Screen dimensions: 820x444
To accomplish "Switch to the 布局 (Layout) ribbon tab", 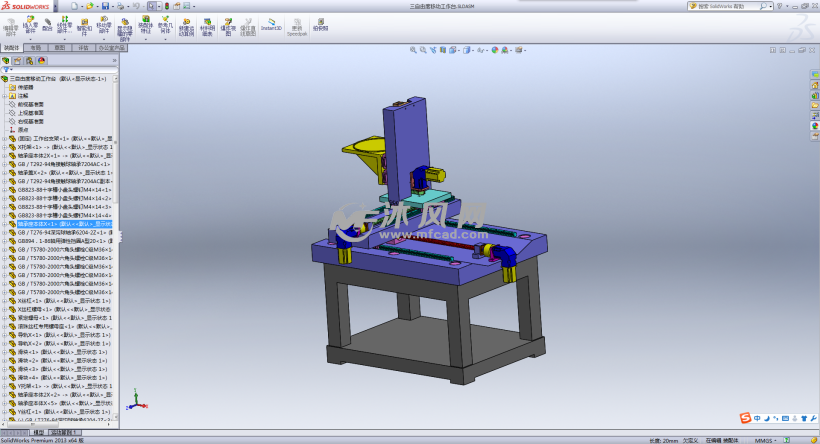I will 35,47.
